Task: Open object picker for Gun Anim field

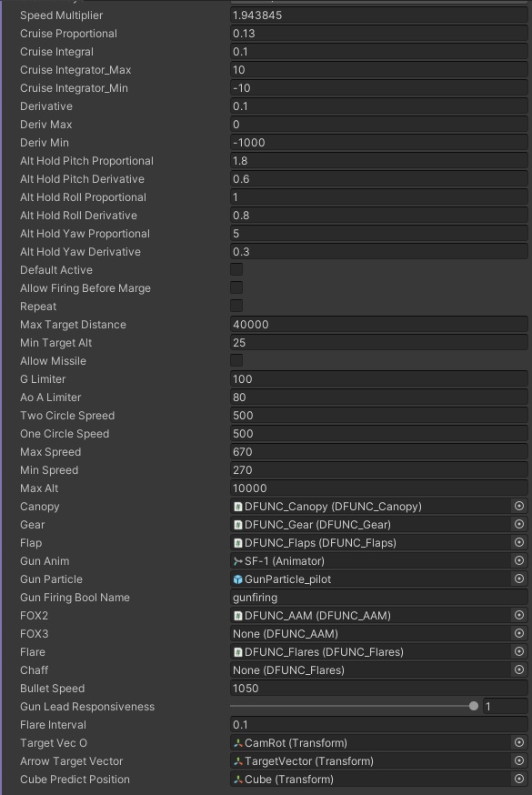Action: 519,560
